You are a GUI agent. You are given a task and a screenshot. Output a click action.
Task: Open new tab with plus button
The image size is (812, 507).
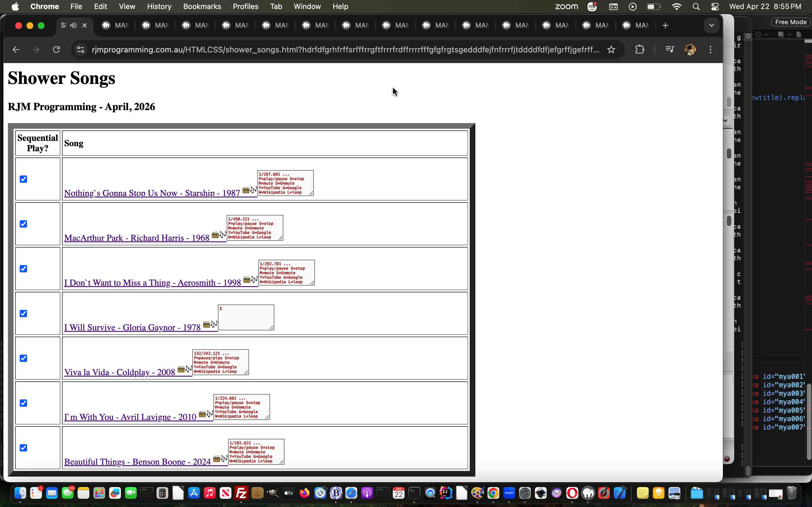tap(665, 25)
